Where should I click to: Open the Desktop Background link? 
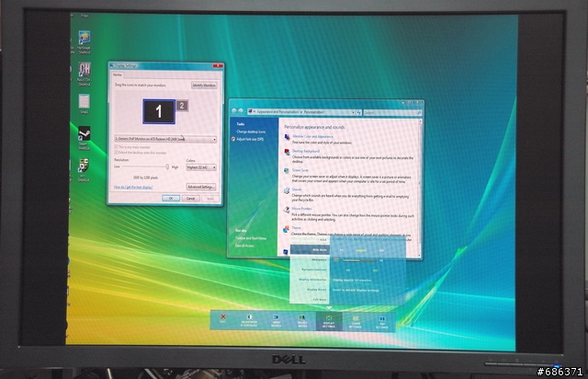tap(306, 151)
